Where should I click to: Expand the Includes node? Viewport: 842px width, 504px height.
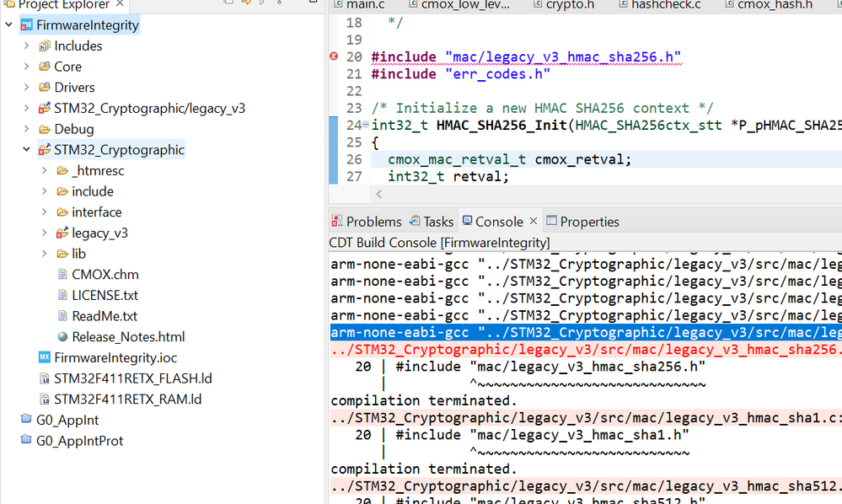[x=26, y=46]
